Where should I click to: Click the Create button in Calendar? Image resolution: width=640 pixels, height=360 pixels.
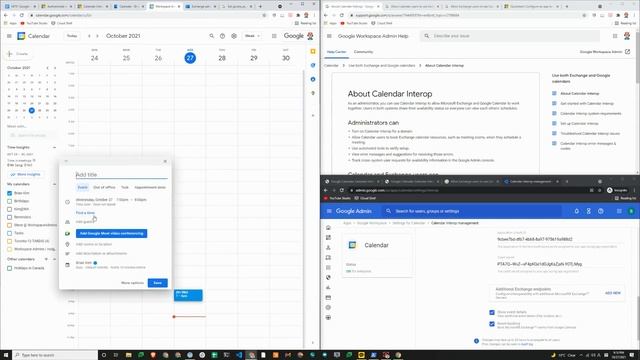click(x=18, y=54)
